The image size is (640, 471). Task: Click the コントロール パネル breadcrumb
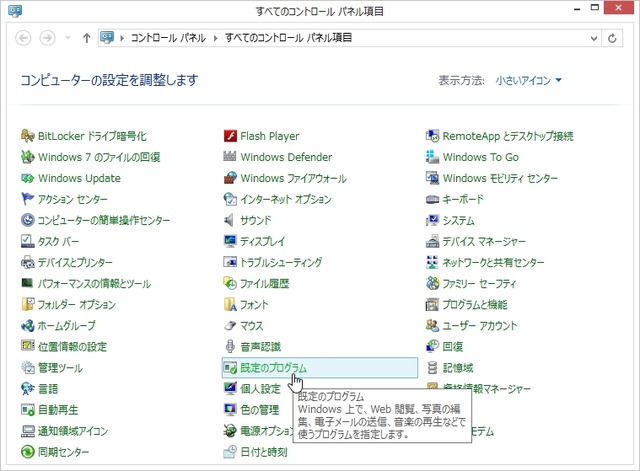(168, 38)
